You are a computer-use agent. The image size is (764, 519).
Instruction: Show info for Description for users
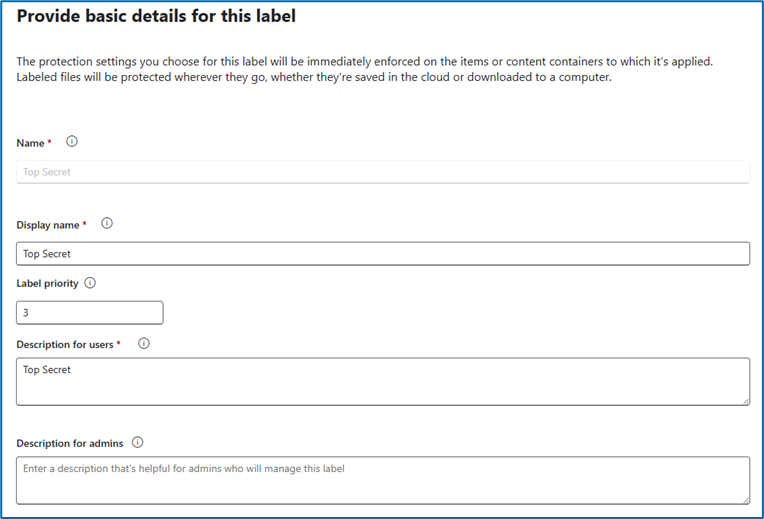(143, 344)
